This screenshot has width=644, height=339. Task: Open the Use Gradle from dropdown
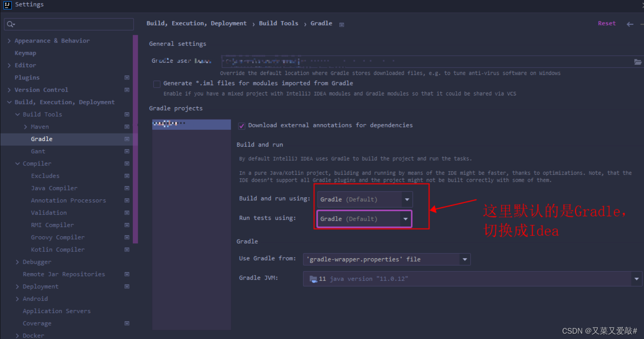(x=387, y=259)
